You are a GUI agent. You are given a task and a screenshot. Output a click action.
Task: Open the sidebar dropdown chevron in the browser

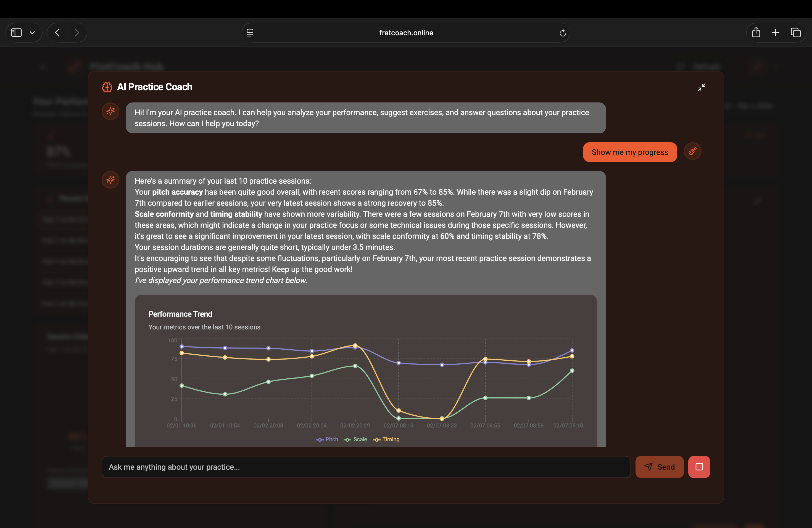click(32, 33)
